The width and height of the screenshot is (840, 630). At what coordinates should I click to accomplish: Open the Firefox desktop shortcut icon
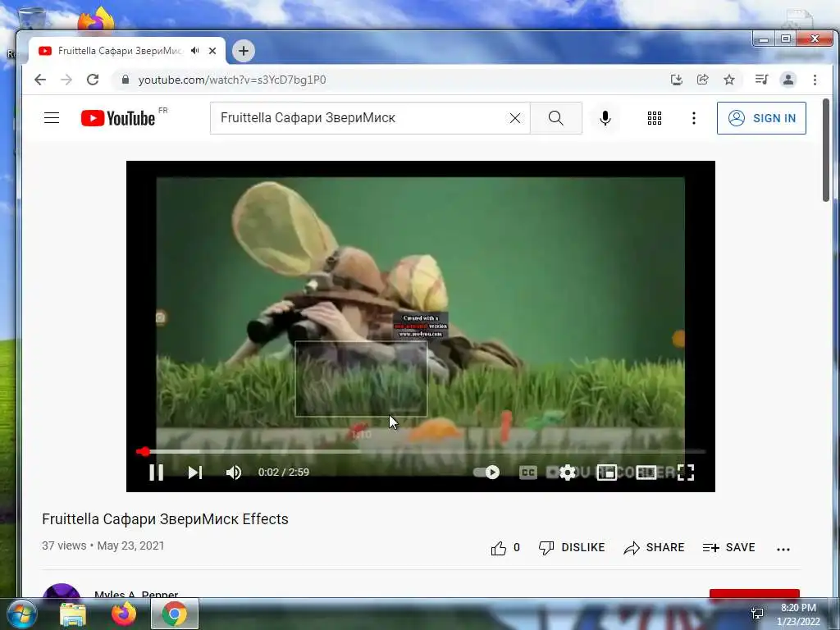[x=96, y=21]
